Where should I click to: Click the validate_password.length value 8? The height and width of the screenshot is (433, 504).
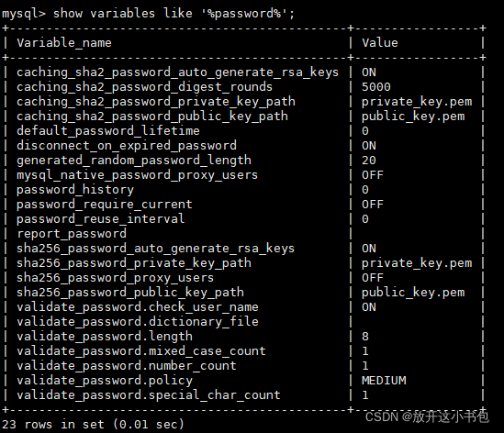(x=365, y=337)
